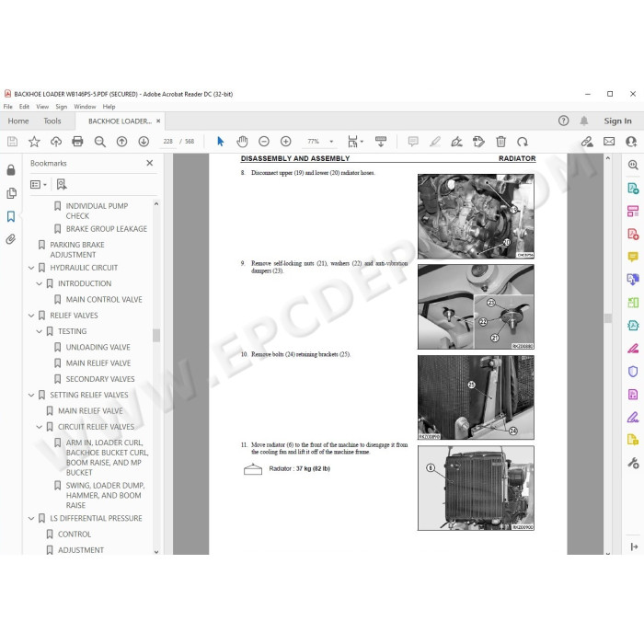The width and height of the screenshot is (644, 644).
Task: Jump to MAIN CONTROL VALVE bookmark
Action: point(104,299)
